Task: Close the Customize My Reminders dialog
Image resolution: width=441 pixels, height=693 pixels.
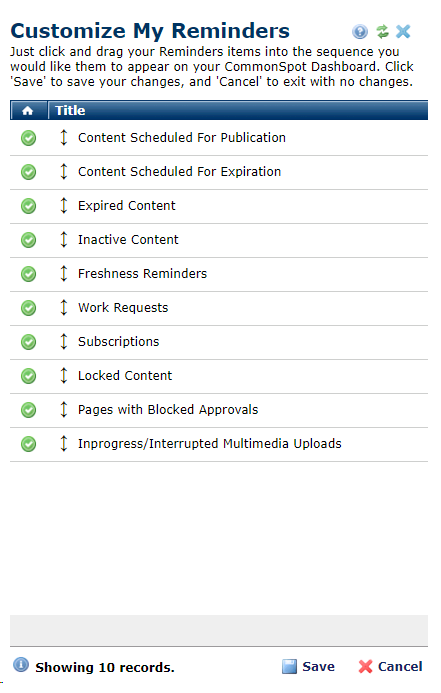Action: [403, 32]
